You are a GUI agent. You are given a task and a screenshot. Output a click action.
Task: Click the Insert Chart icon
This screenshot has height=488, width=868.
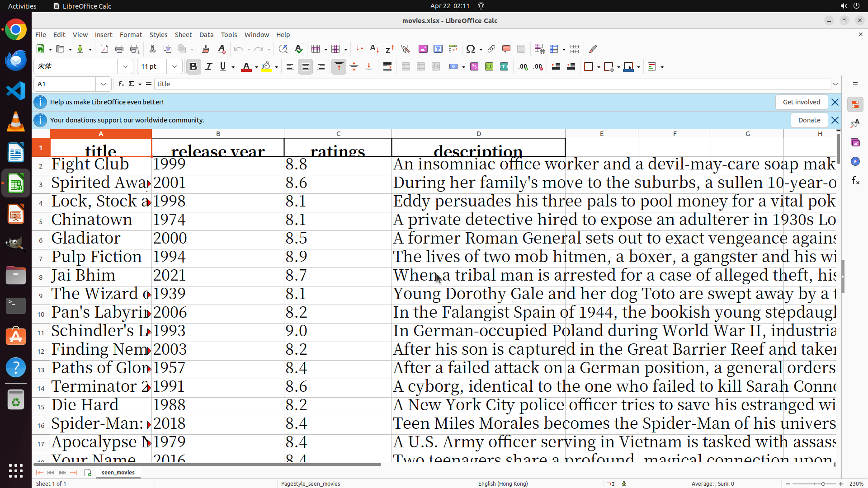coord(438,49)
